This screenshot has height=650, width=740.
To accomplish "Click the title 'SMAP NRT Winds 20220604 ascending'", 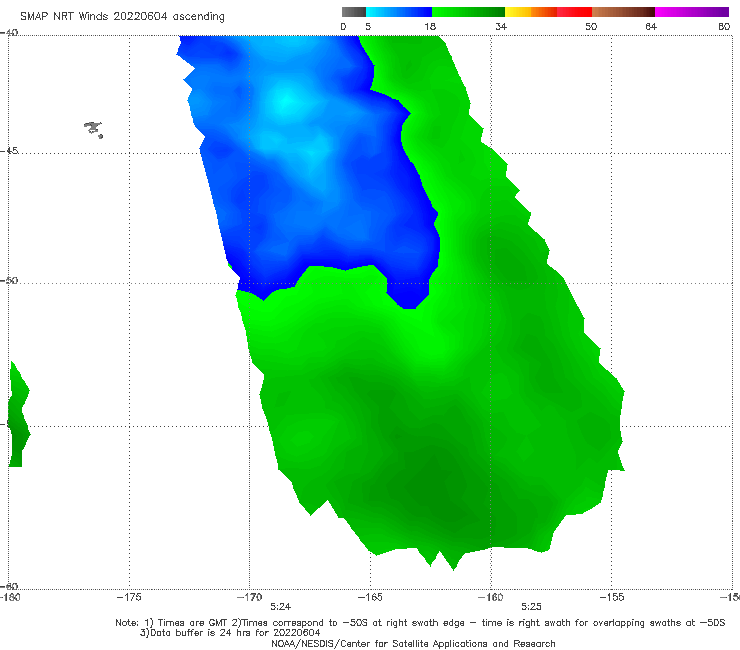I will pyautogui.click(x=122, y=16).
